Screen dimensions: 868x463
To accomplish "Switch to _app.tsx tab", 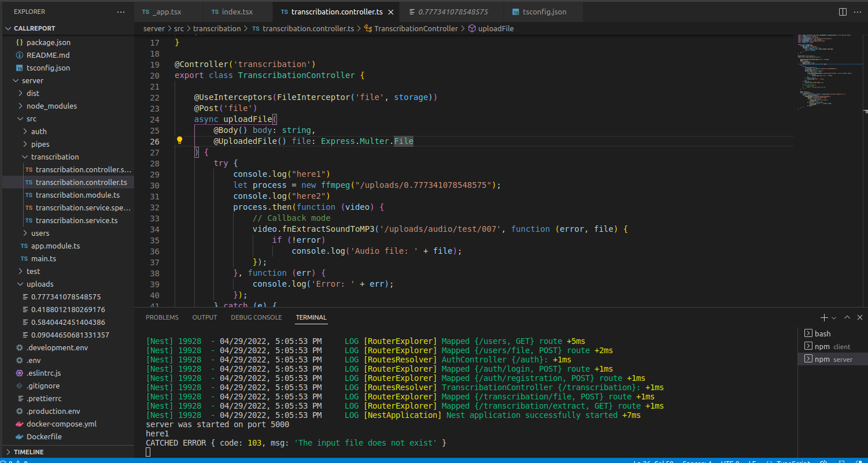I will (169, 12).
